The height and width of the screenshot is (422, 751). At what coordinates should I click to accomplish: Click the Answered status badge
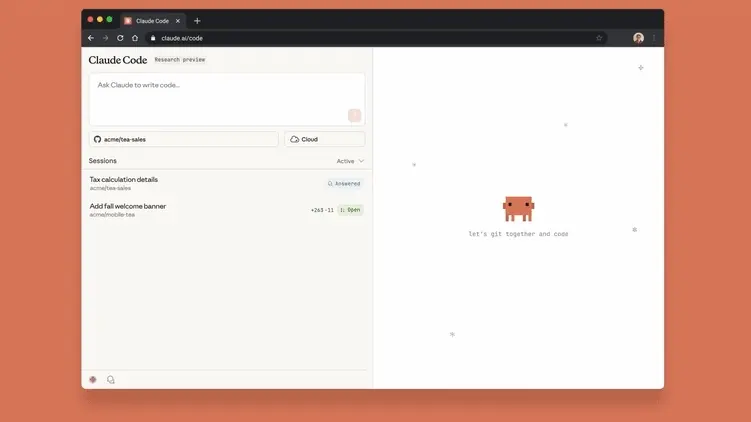pyautogui.click(x=344, y=183)
